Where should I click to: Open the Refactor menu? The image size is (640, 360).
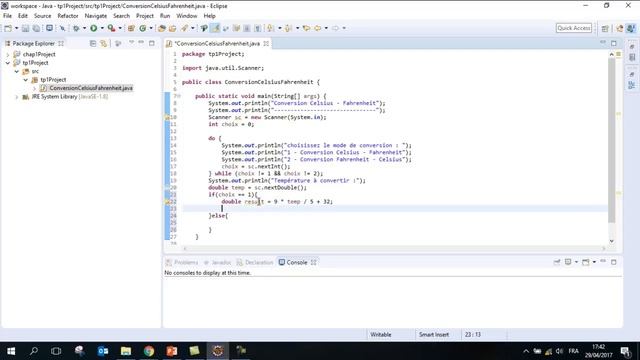pyautogui.click(x=68, y=16)
